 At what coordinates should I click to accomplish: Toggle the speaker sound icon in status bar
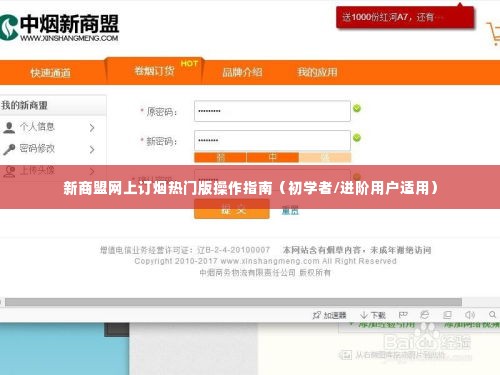[x=470, y=315]
